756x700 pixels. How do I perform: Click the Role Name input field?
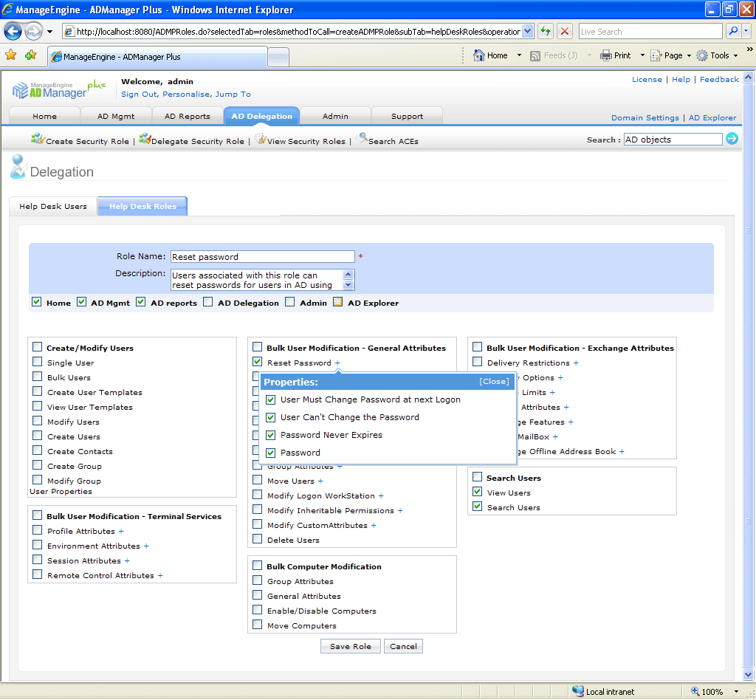tap(262, 257)
